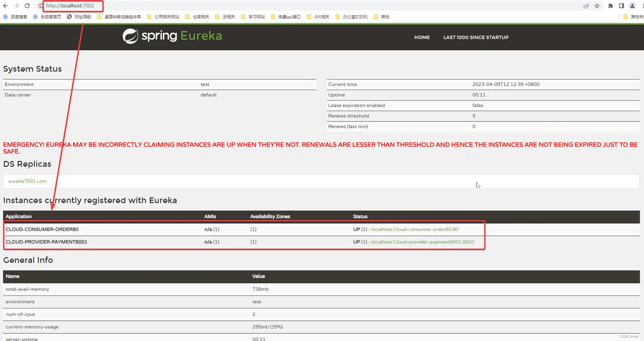Click the Uptime label in System Status
Screen dimensions: 644x341
[x=336, y=95]
